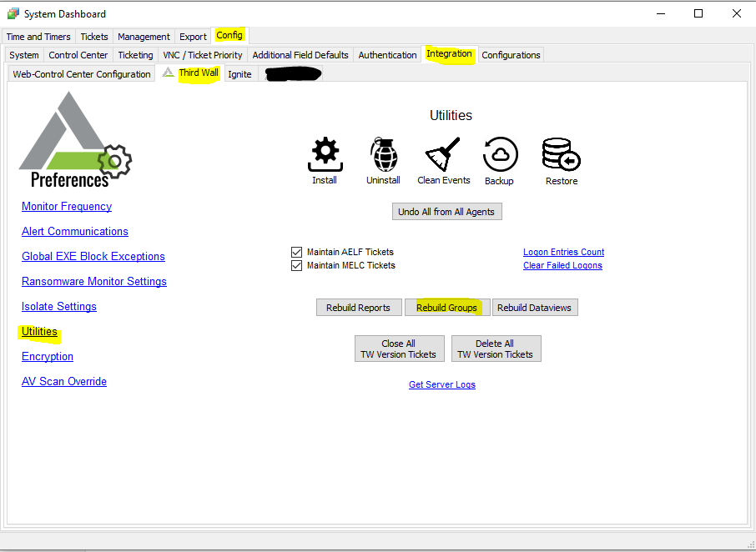Image resolution: width=756 pixels, height=552 pixels.
Task: Open the Management tab
Action: [144, 37]
